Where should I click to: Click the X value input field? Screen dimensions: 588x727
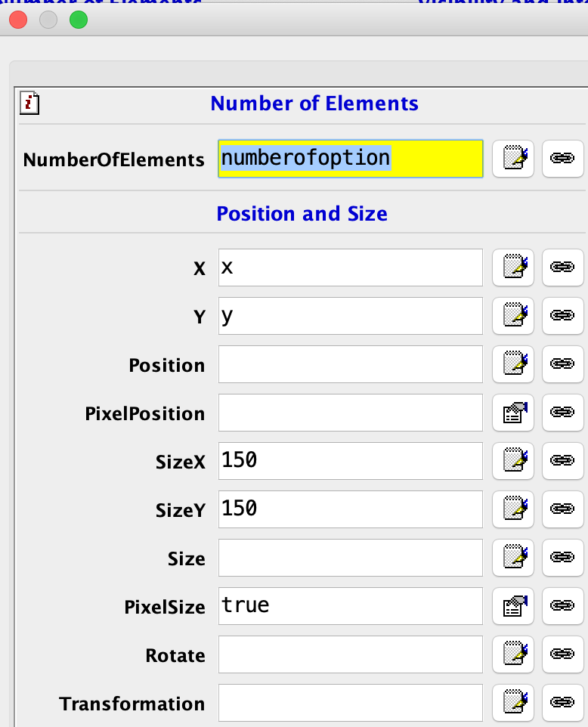tap(350, 268)
